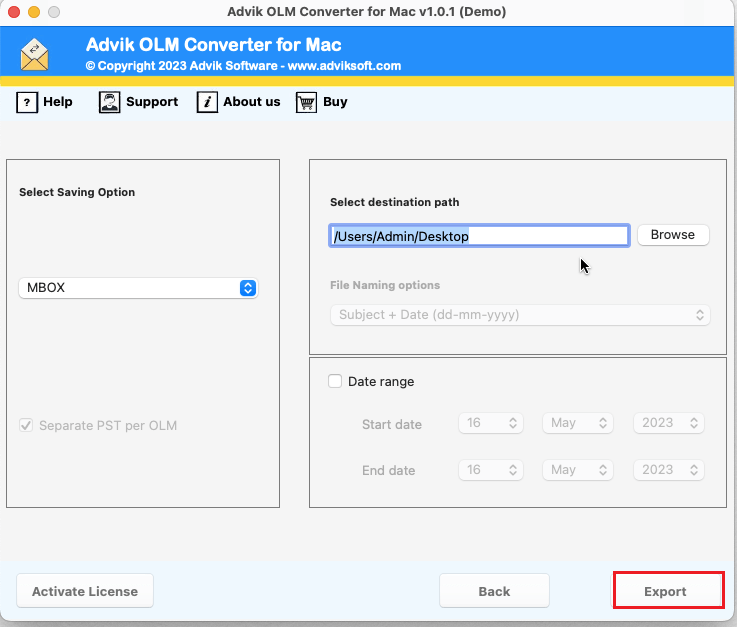This screenshot has width=737, height=627.
Task: Open End date day dropdown
Action: click(x=490, y=470)
